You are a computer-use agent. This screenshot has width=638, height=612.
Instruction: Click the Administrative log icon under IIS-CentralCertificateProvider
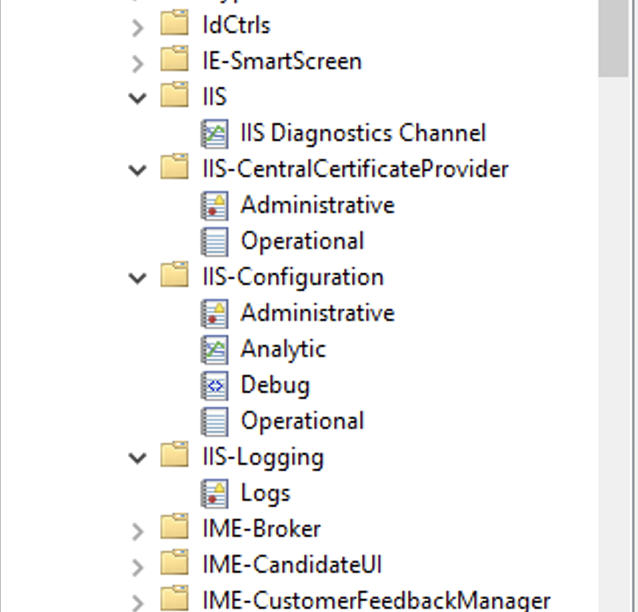point(214,205)
